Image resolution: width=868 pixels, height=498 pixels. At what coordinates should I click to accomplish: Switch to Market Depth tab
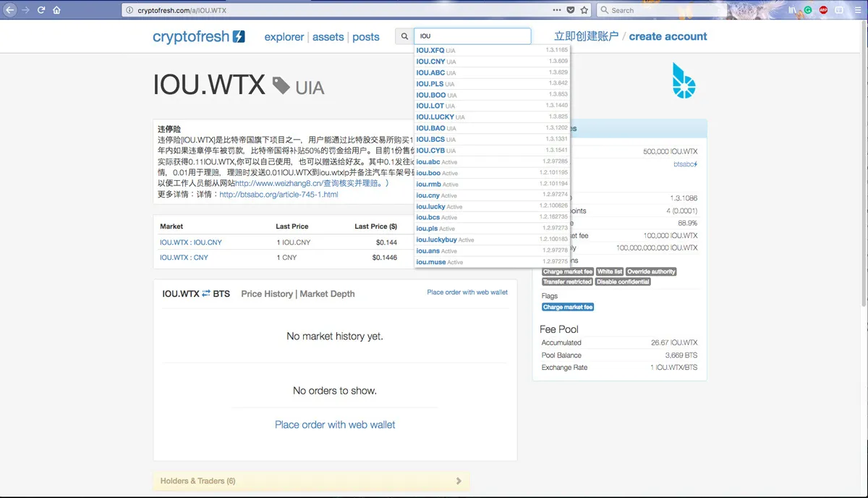(x=327, y=294)
